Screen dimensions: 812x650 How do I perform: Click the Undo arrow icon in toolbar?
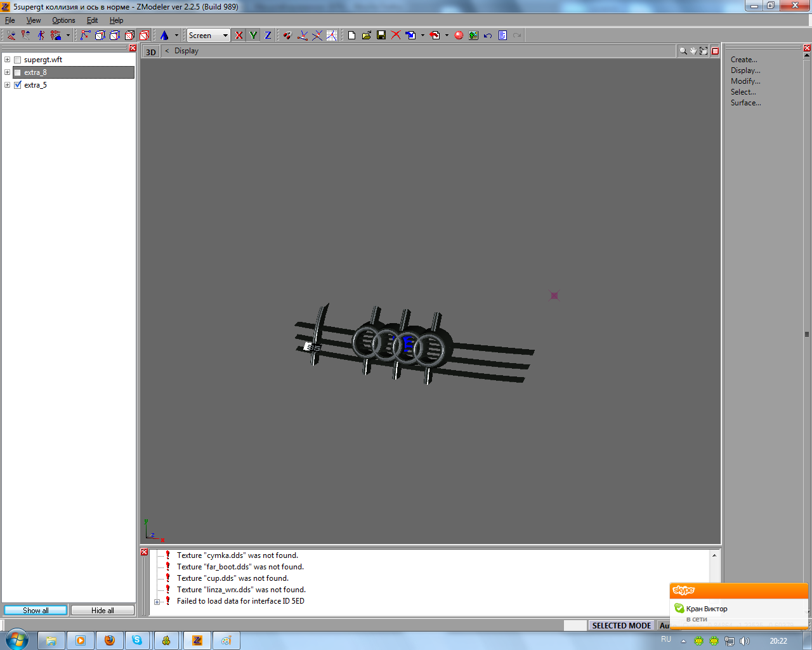pos(488,36)
